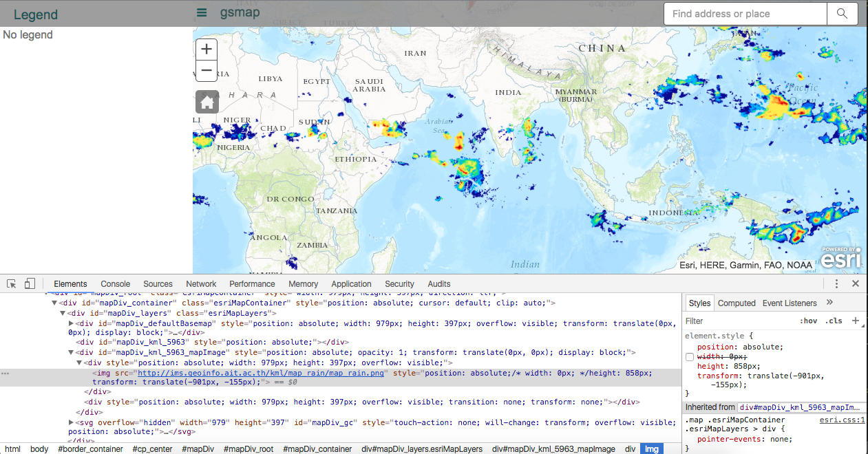The image size is (868, 454).
Task: Select #mapDiv_container breadcrumb
Action: 317,448
